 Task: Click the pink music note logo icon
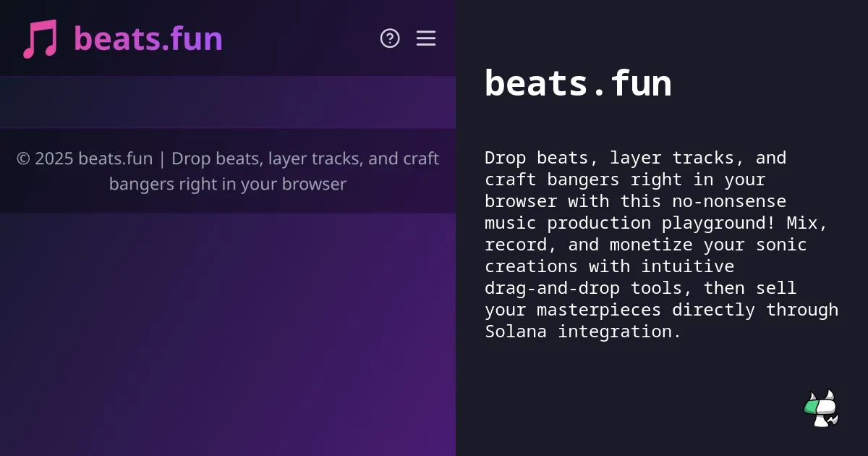(x=40, y=38)
